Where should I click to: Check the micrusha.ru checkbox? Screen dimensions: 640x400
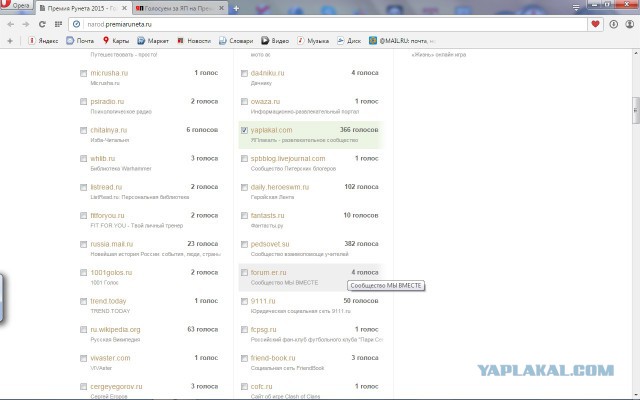83,73
